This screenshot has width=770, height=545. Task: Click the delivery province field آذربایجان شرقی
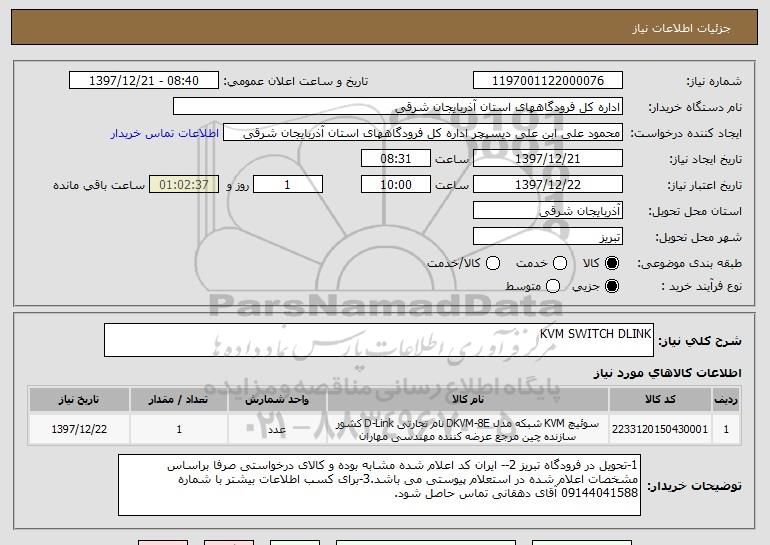tap(548, 211)
